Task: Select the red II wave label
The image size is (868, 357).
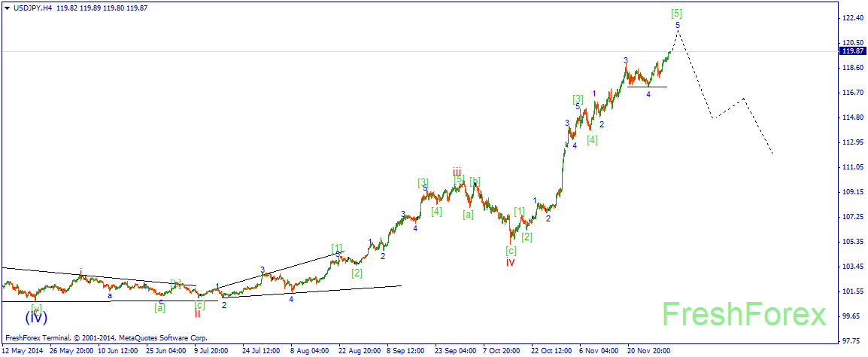Action: tap(197, 313)
